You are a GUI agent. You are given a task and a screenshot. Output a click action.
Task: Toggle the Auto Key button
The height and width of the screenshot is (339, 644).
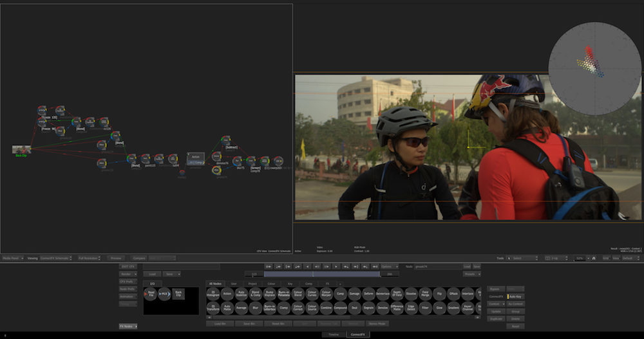[x=515, y=297]
